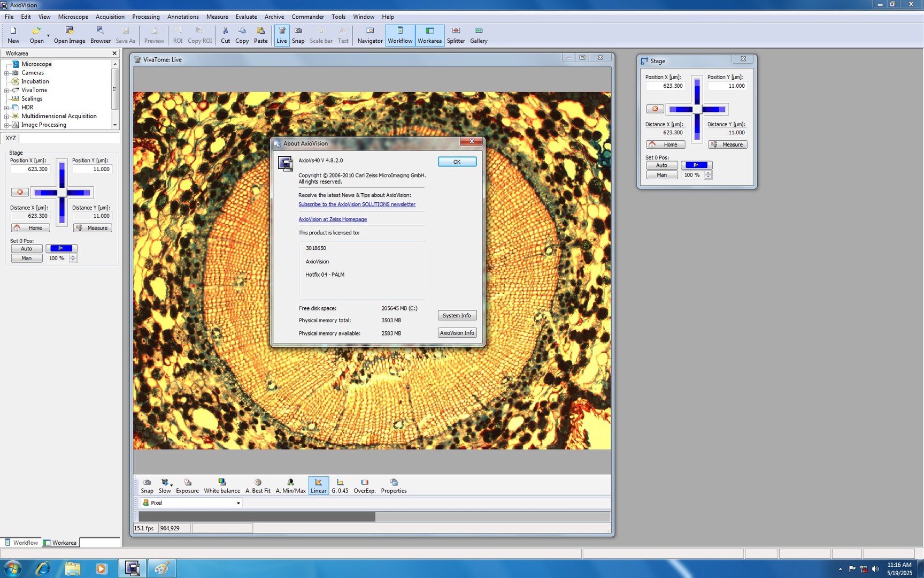Viewport: 924px width, 578px height.
Task: Open the Acquisition menu
Action: coord(110,17)
